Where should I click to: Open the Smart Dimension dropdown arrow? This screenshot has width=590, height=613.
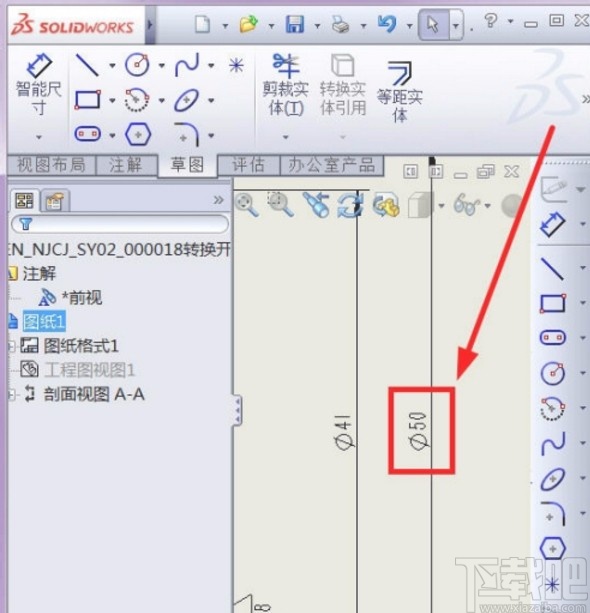(x=38, y=137)
